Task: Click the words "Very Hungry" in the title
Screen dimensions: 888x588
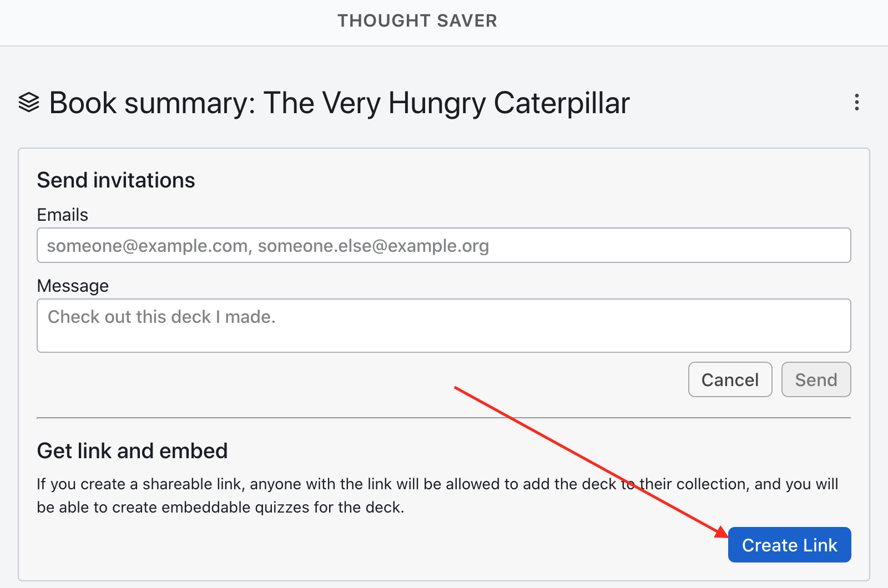Action: 404,103
